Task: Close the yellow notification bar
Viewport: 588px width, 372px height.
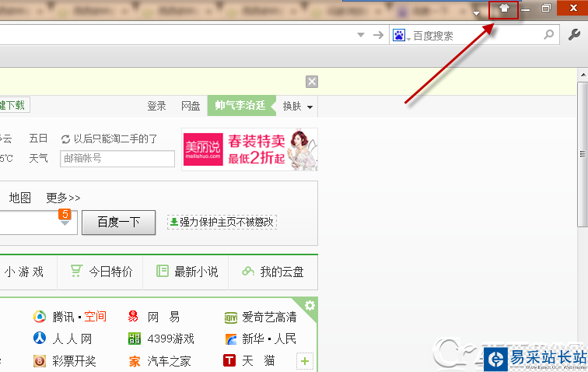Action: (x=312, y=82)
